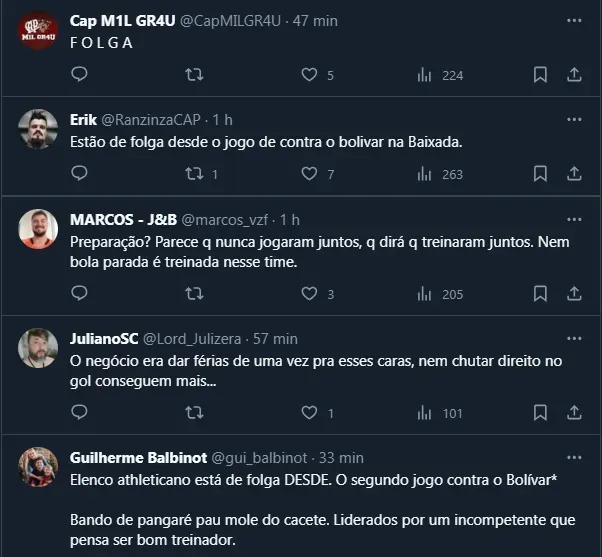Reply to Cap M1L GR4U's FOLGA tweet
Image resolution: width=602 pixels, height=557 pixels.
(x=80, y=74)
